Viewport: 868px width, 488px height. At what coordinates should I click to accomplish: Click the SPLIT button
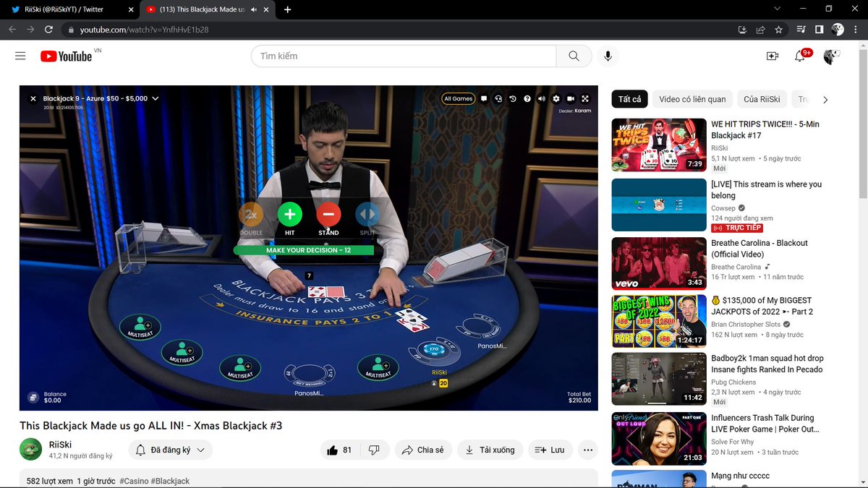coord(367,214)
